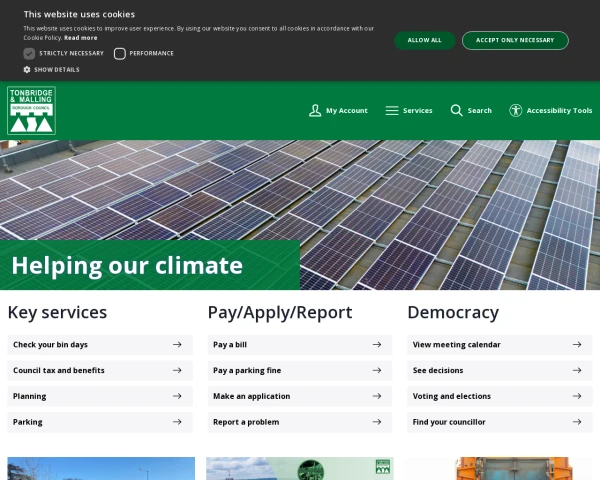The height and width of the screenshot is (480, 600).
Task: Open Check your bin days
Action: tap(50, 345)
